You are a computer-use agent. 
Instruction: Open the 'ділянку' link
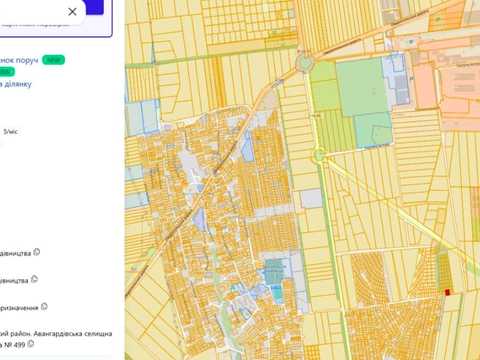pyautogui.click(x=16, y=84)
